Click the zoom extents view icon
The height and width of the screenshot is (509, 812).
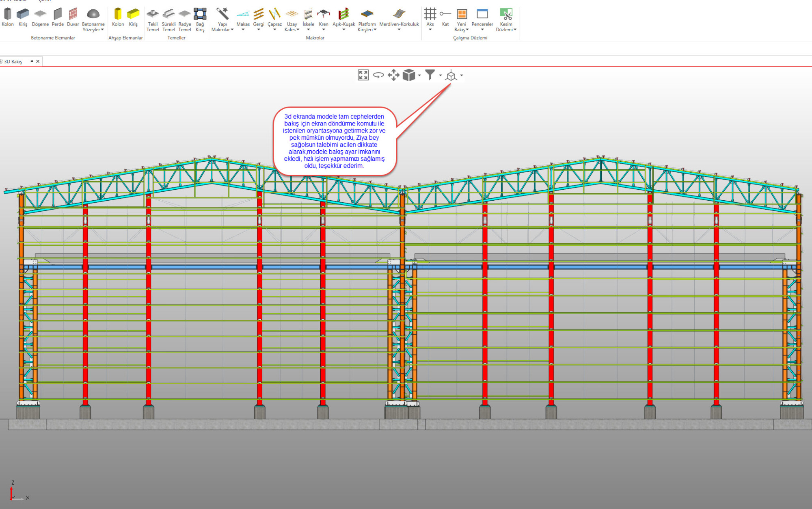[x=363, y=75]
